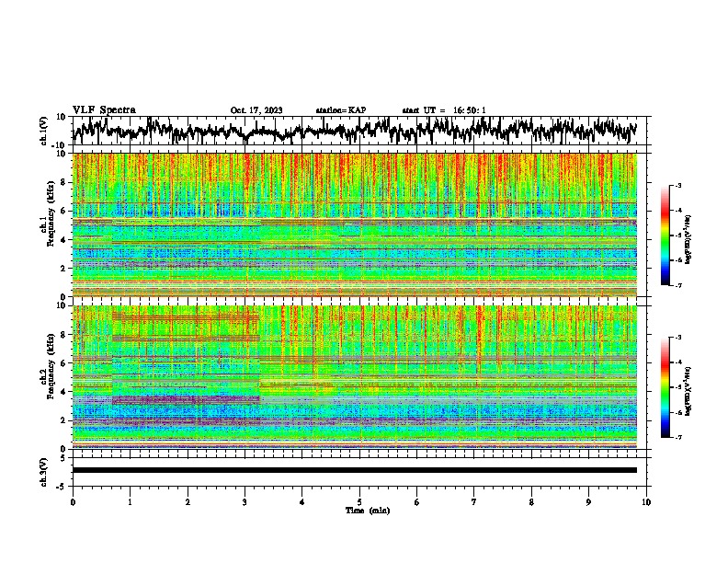Click the "ch.1(V)" waveform axis label
This screenshot has width=728, height=563.
click(x=44, y=131)
